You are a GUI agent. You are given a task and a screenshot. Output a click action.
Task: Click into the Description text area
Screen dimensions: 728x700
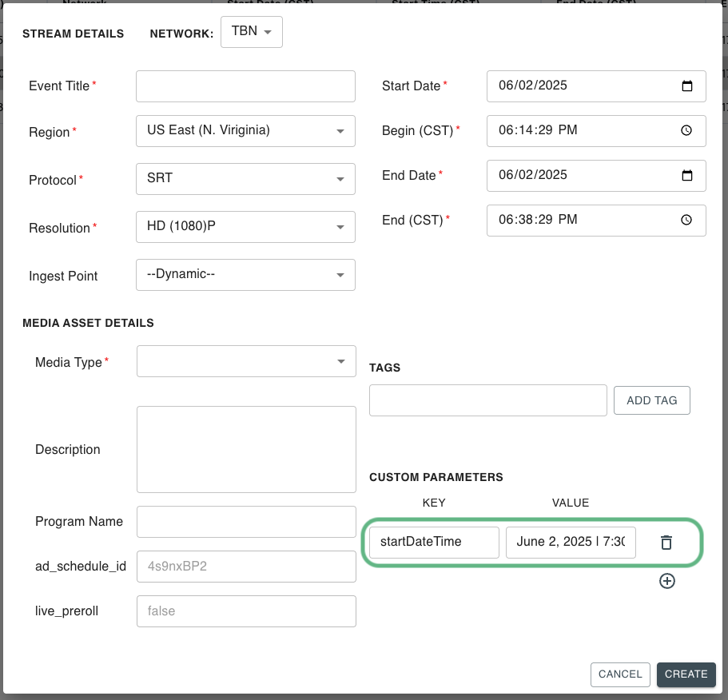tap(246, 449)
